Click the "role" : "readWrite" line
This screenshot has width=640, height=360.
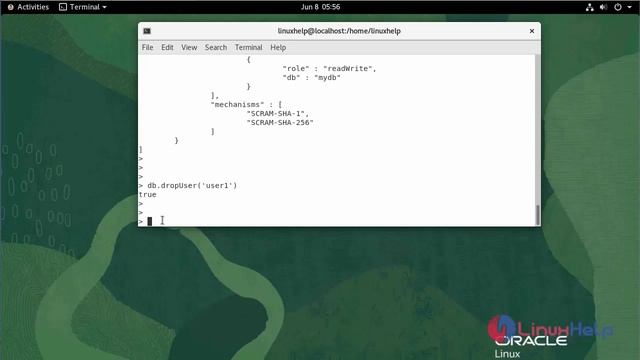tap(329, 69)
